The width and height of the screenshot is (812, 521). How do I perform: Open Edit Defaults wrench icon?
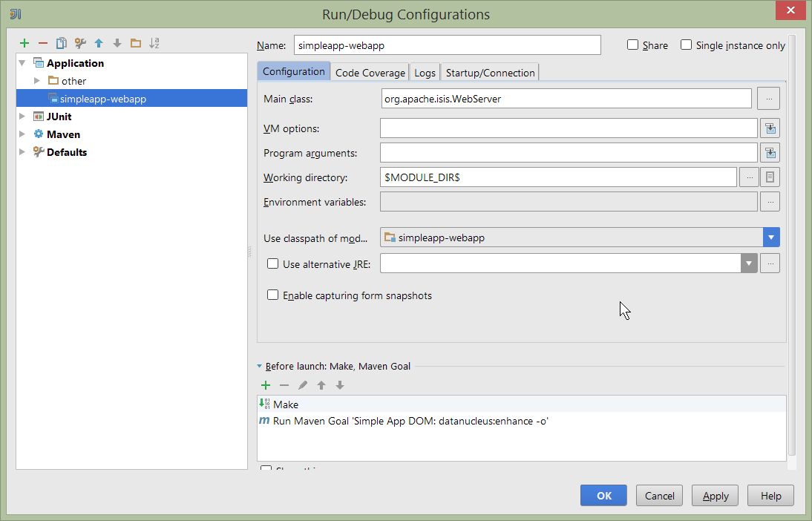point(80,43)
